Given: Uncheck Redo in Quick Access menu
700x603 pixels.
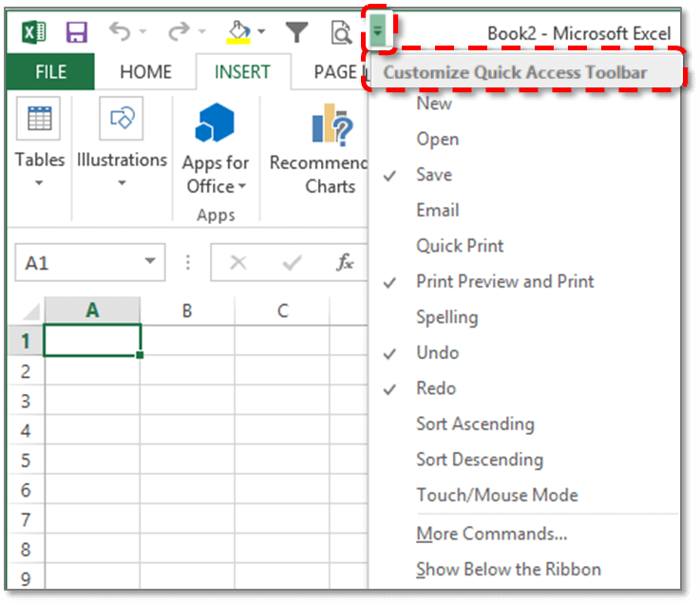Looking at the screenshot, I should (x=524, y=388).
